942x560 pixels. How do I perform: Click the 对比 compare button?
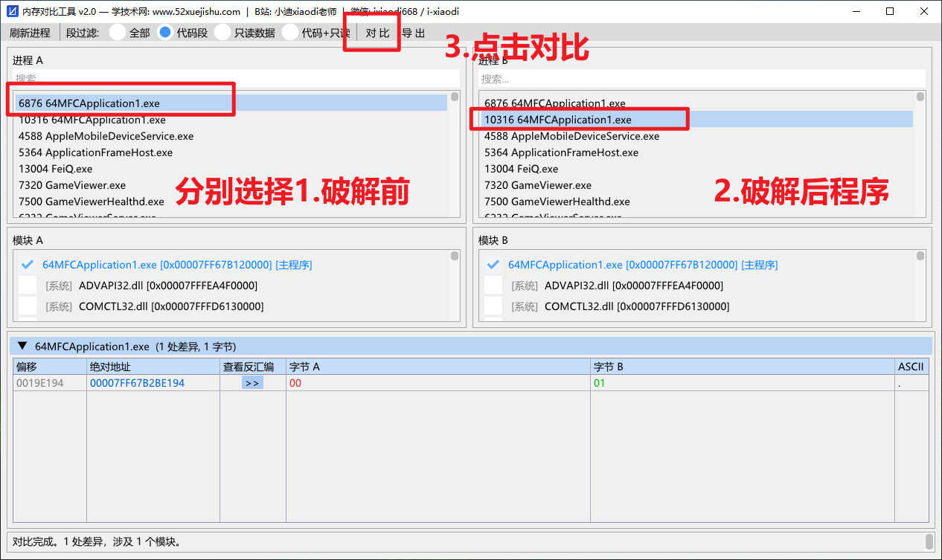tap(377, 33)
